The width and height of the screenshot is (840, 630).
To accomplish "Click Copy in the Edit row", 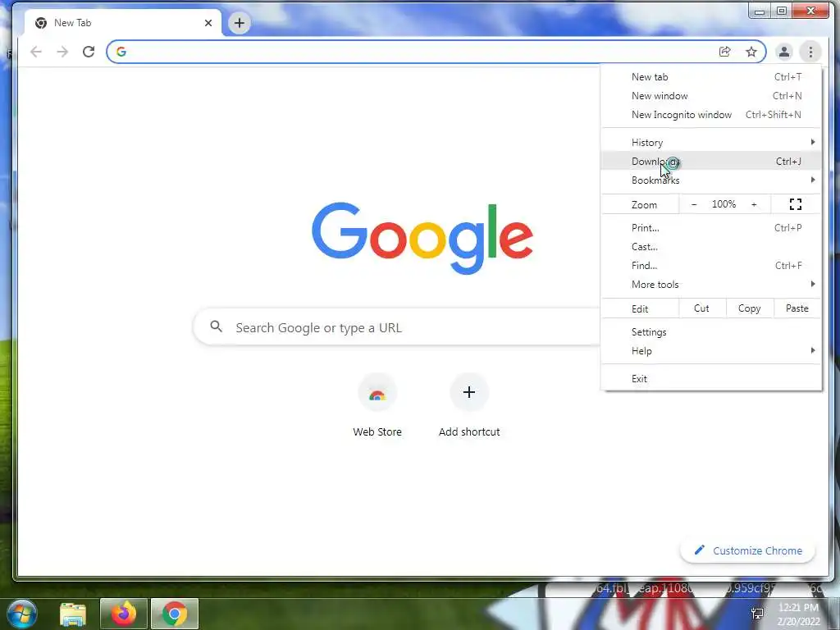I will coord(750,308).
